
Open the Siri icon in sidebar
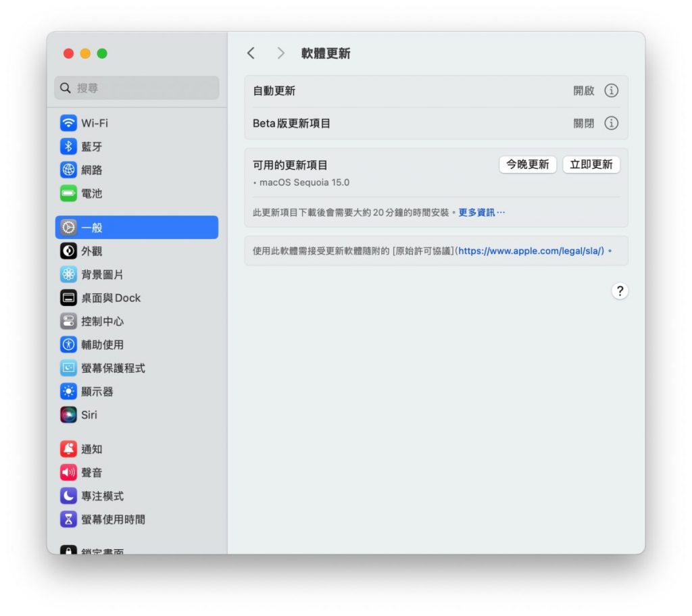[x=68, y=415]
